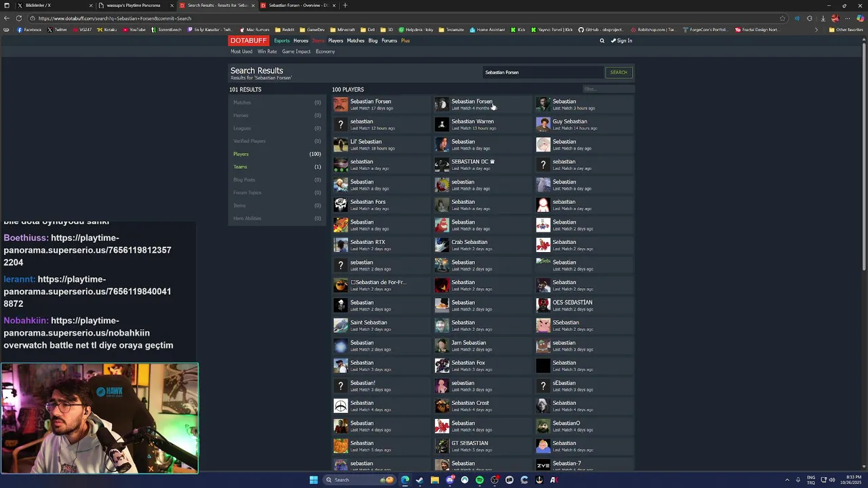
Task: Open Sebastian Warren player profile
Action: coord(473,122)
